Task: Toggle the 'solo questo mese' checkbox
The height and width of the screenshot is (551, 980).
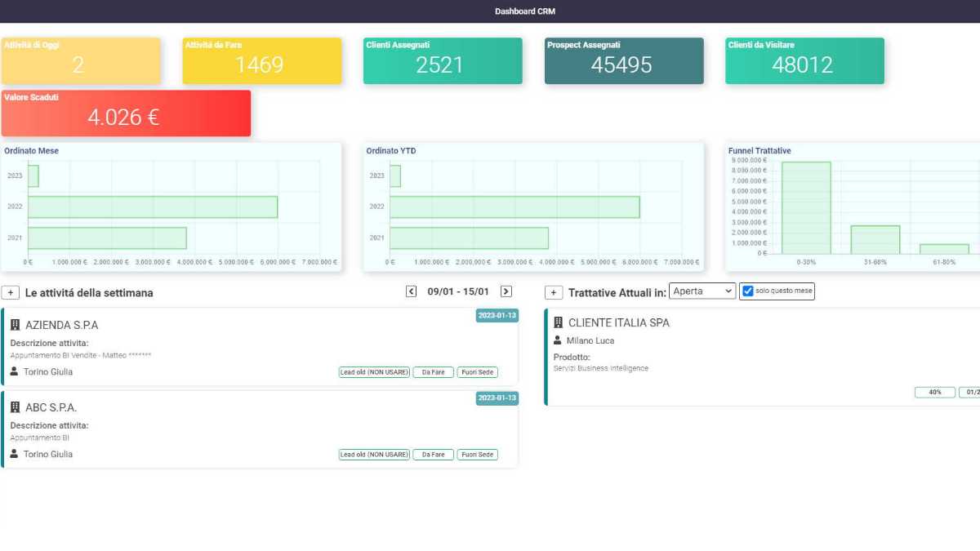Action: (x=747, y=291)
